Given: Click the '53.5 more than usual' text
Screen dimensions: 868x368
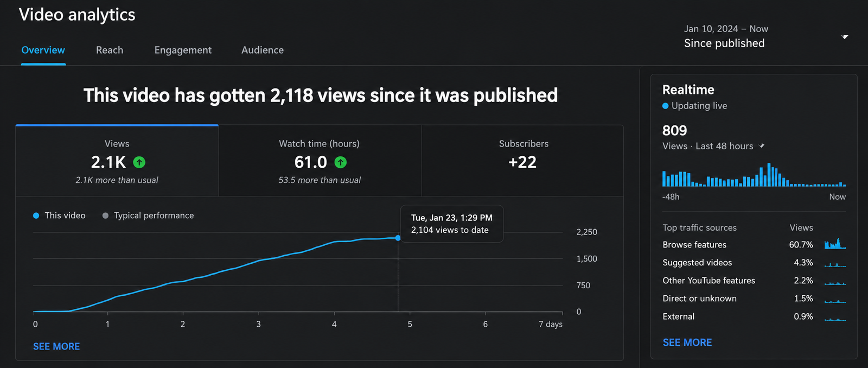Looking at the screenshot, I should [x=320, y=180].
